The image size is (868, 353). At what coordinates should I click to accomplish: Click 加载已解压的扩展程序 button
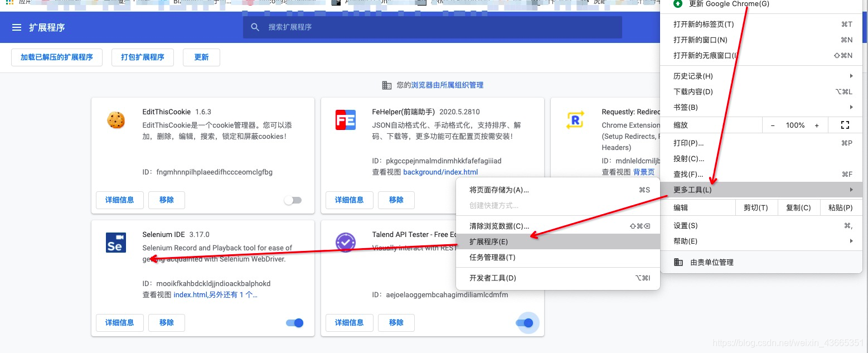(x=57, y=57)
